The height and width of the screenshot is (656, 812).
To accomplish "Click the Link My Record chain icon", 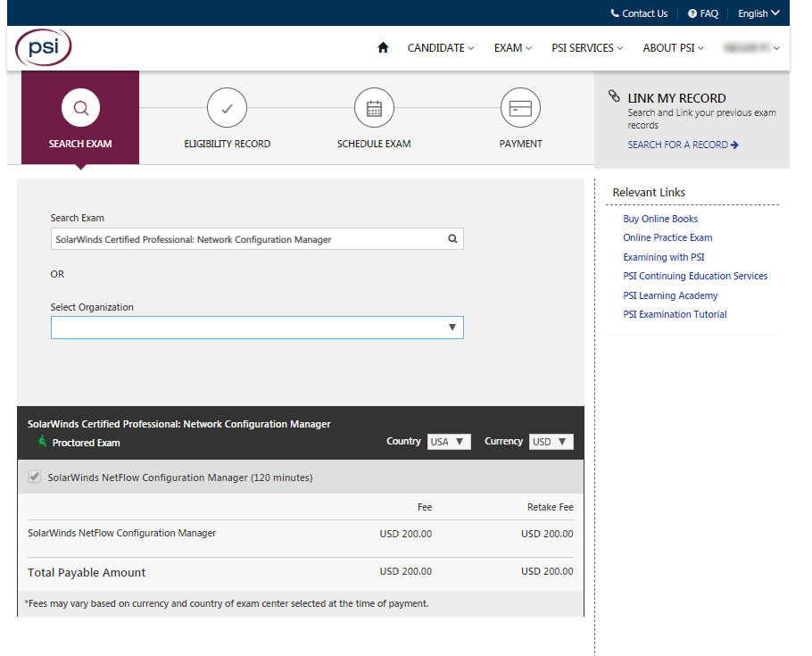I will [x=614, y=95].
